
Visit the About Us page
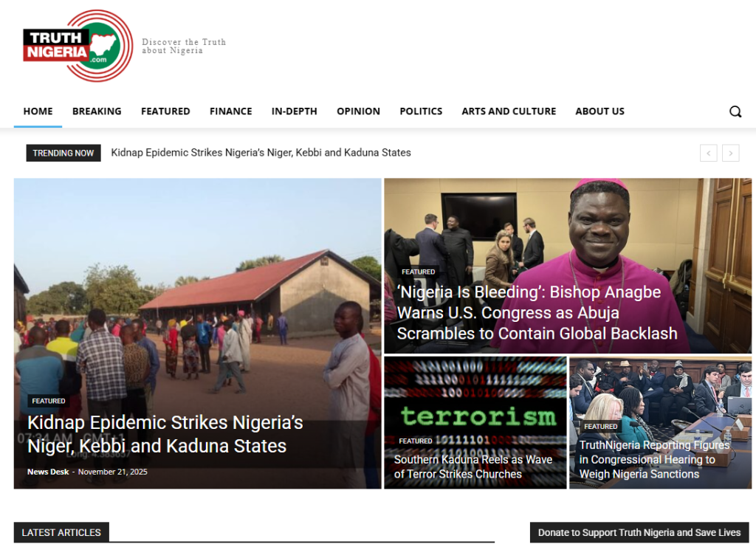[x=599, y=111]
